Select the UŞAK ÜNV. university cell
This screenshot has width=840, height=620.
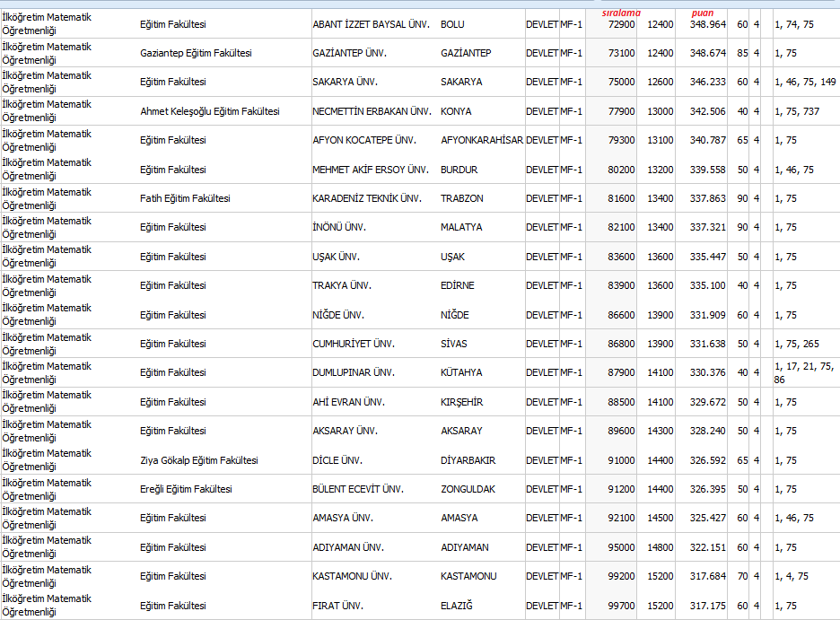337,257
